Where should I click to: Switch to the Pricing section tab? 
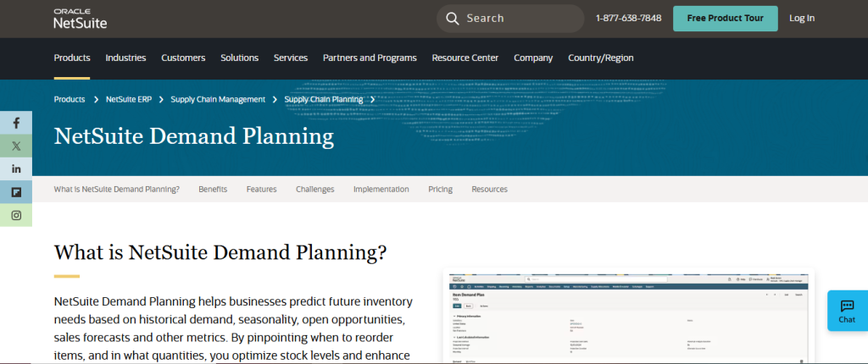[x=440, y=189]
